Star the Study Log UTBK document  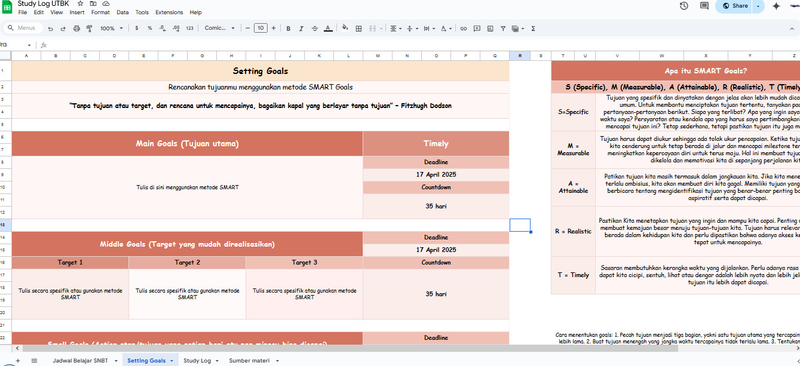(80, 4)
